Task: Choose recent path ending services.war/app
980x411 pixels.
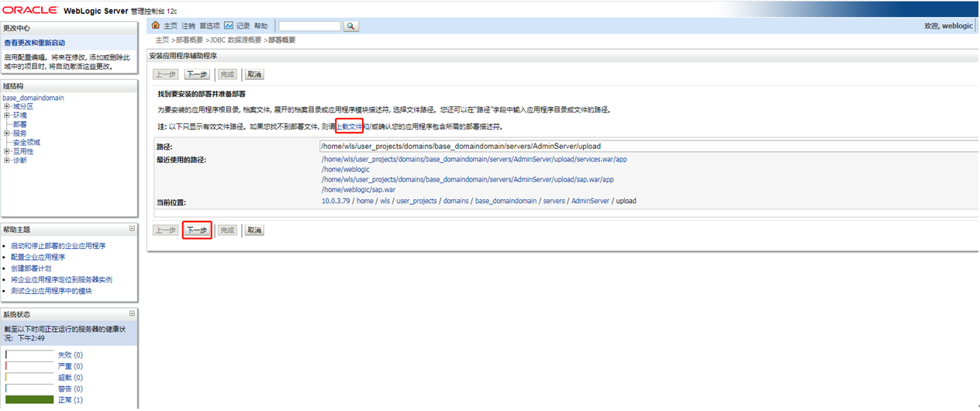Action: [x=474, y=159]
